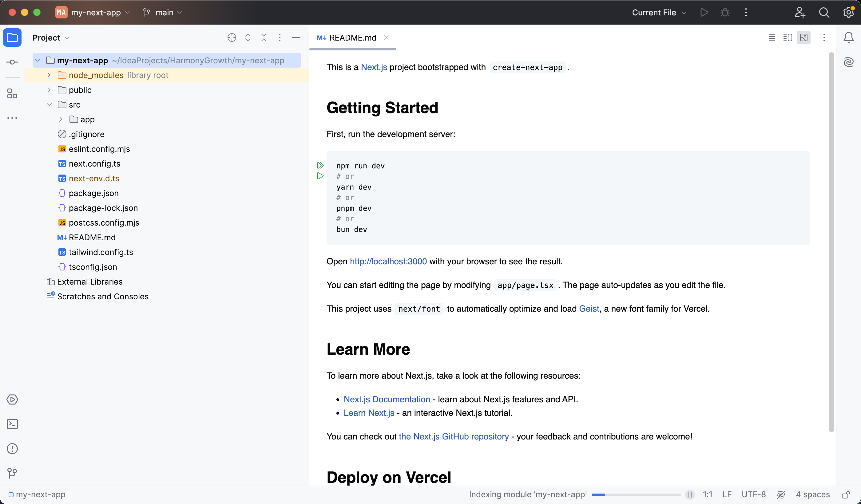This screenshot has height=504, width=861.
Task: Expand the public folder
Action: click(49, 90)
